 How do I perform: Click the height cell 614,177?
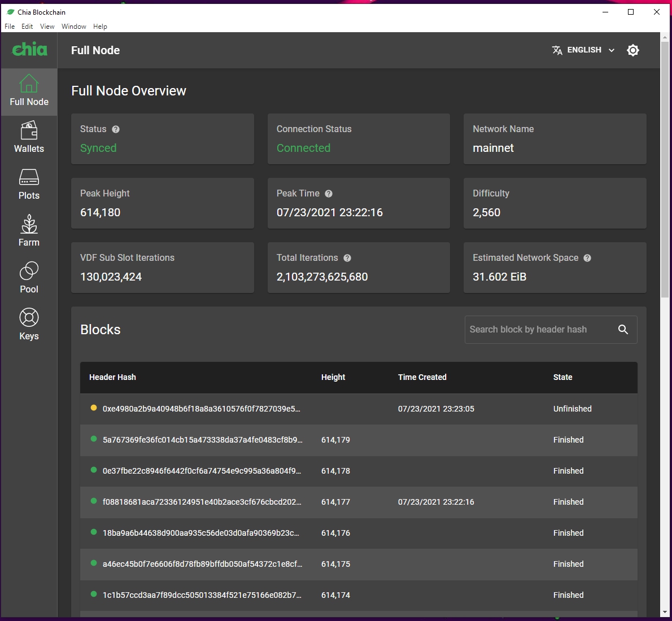click(335, 502)
